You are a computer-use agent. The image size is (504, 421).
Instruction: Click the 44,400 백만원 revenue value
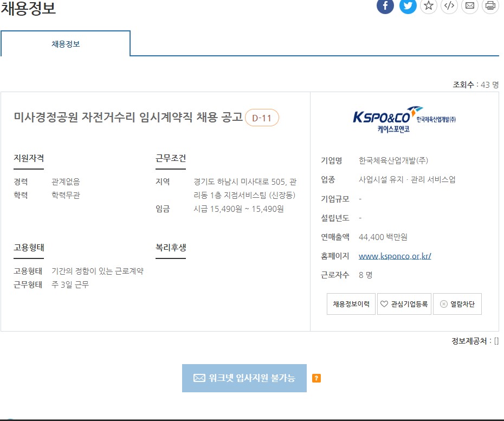pyautogui.click(x=383, y=237)
